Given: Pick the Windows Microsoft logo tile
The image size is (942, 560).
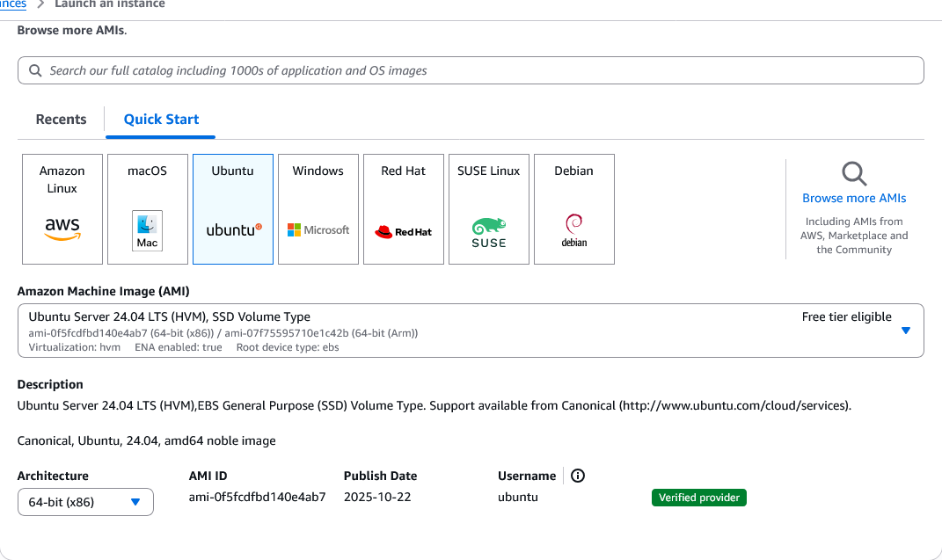Looking at the screenshot, I should pyautogui.click(x=318, y=209).
